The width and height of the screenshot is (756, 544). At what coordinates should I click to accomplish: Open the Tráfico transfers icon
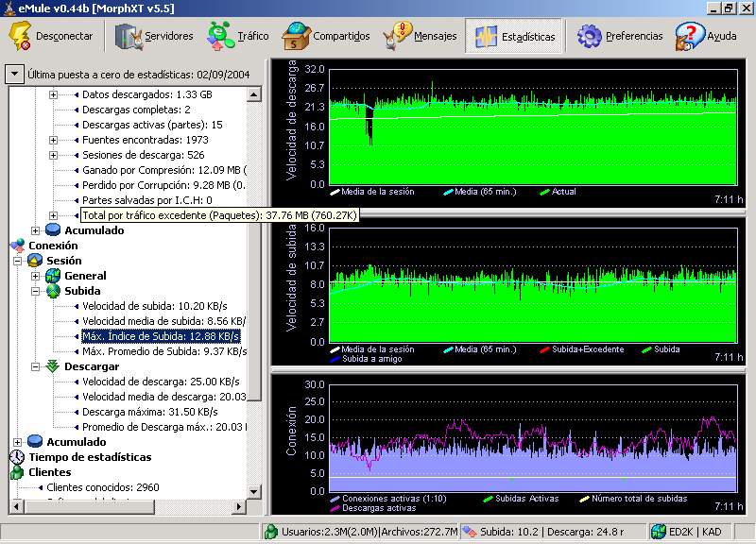coord(221,36)
